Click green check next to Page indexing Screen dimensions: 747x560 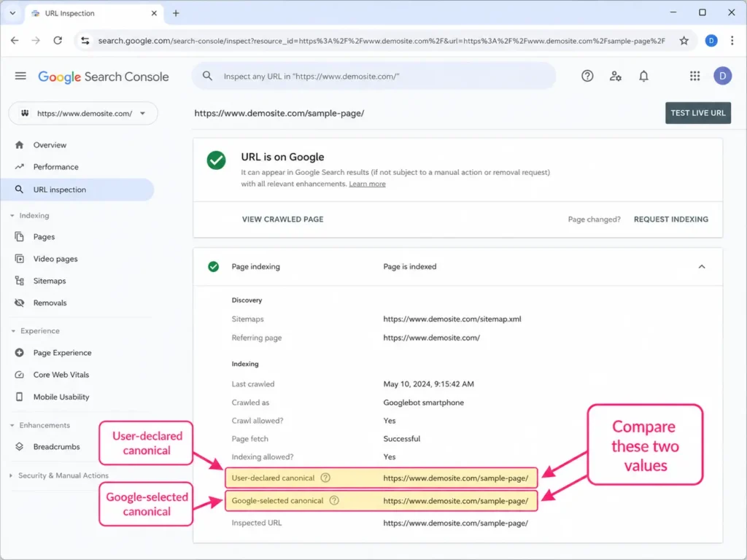point(214,267)
